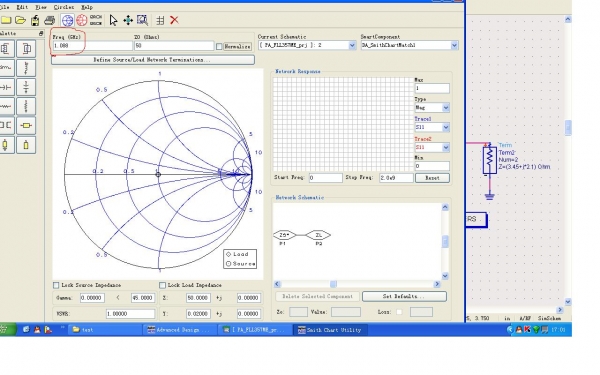600x375 pixels.
Task: Select the right icon in the first palette row
Action: 26,49
